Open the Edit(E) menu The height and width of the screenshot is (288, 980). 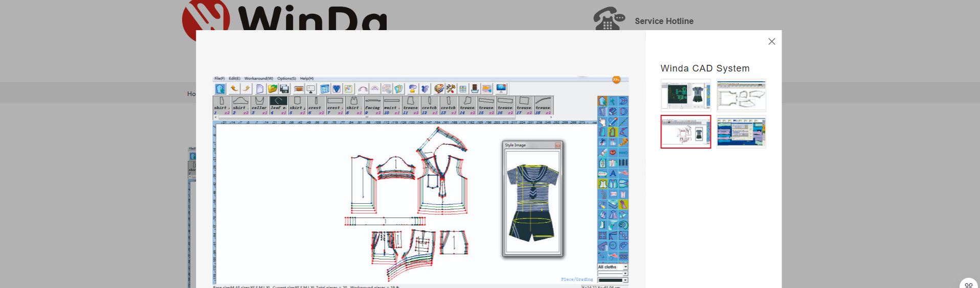pos(234,79)
